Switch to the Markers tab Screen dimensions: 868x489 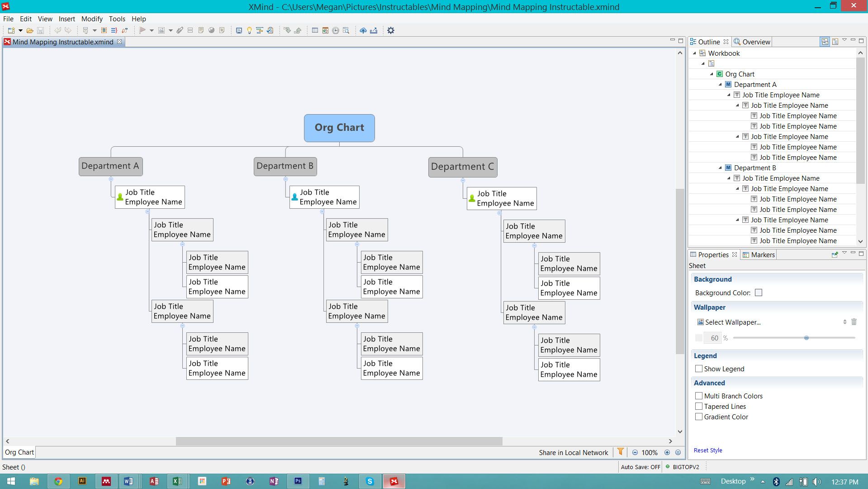[x=758, y=254]
